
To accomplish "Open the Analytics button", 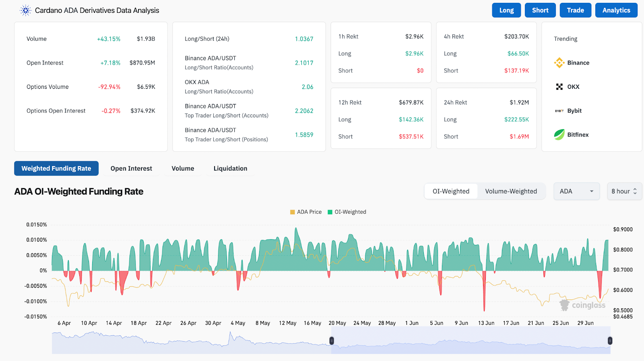I will [616, 10].
